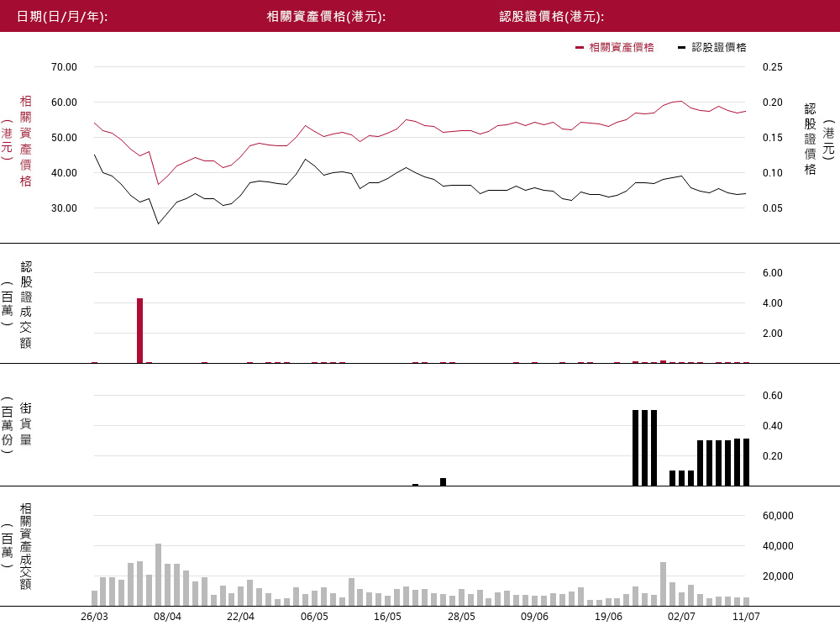Click the 06/05 date axis label
The width and height of the screenshot is (840, 631).
click(314, 617)
